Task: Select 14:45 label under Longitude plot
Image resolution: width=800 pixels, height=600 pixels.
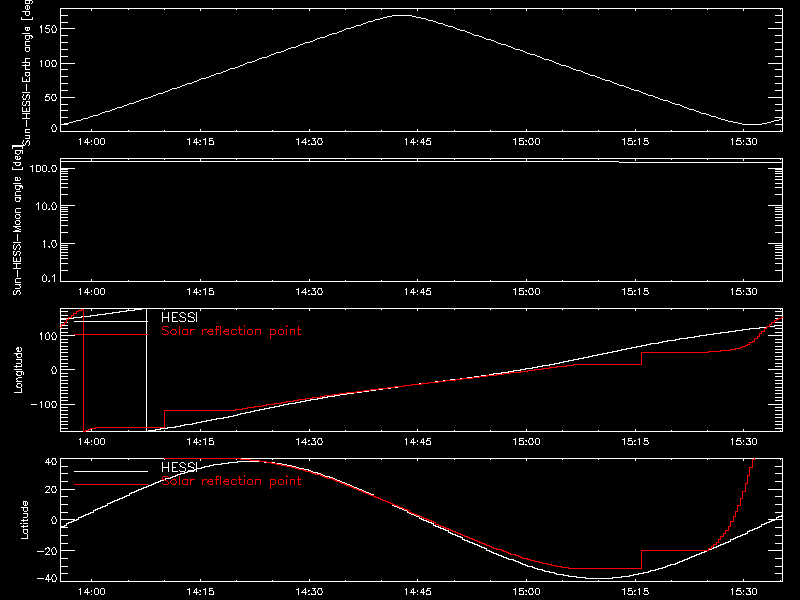Action: (418, 442)
